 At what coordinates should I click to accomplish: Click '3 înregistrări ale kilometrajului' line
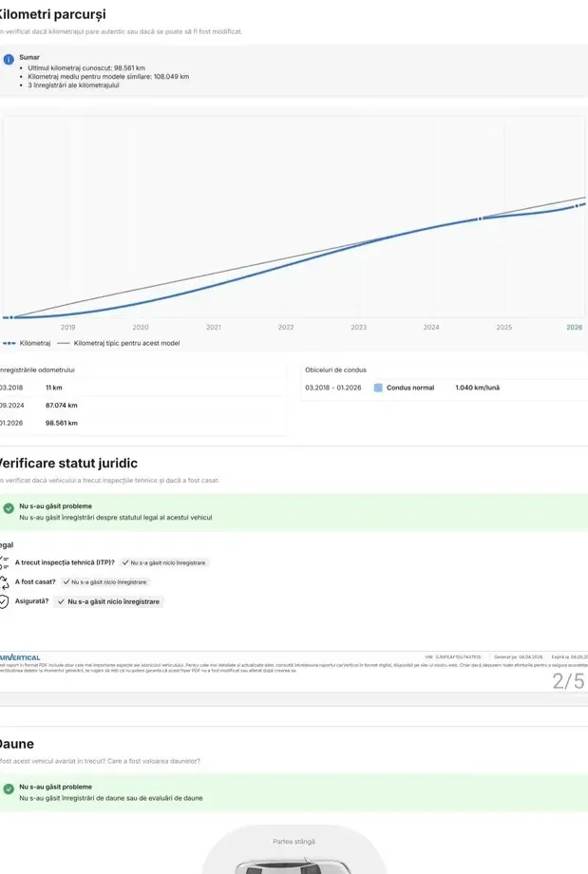[73, 85]
